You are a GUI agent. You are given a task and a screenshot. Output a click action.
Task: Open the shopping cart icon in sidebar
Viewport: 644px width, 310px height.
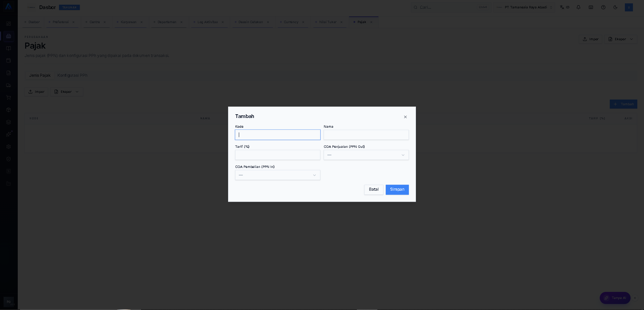coord(9,98)
